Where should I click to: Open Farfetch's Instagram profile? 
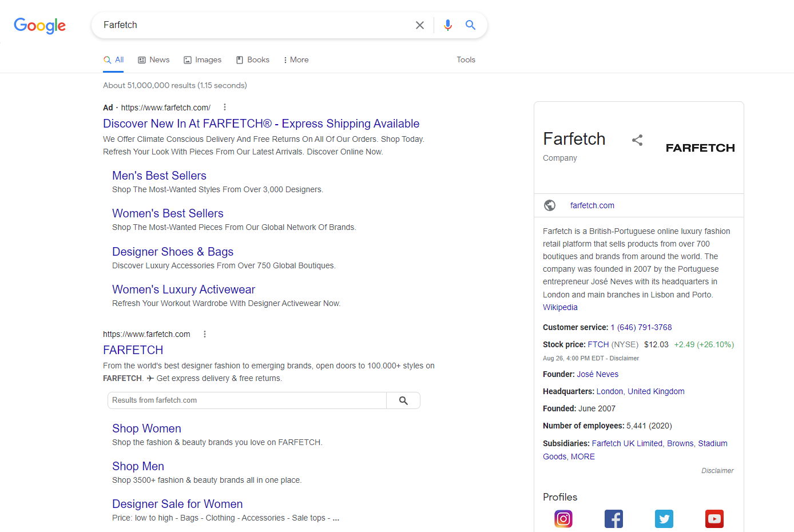pyautogui.click(x=563, y=518)
